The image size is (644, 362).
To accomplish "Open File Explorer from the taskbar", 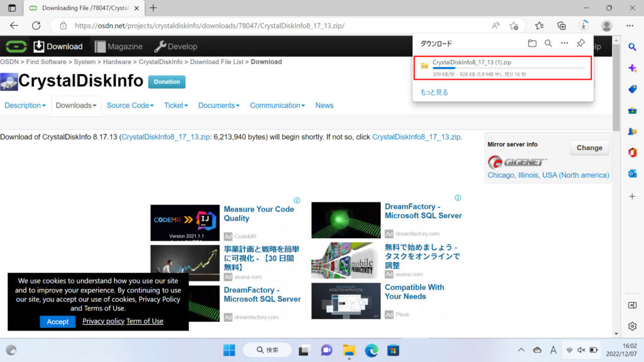I will (349, 350).
